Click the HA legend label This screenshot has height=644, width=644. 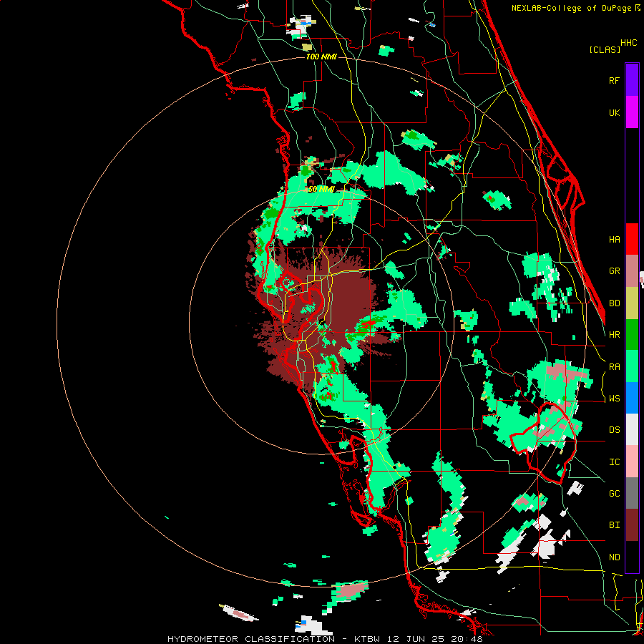[614, 240]
